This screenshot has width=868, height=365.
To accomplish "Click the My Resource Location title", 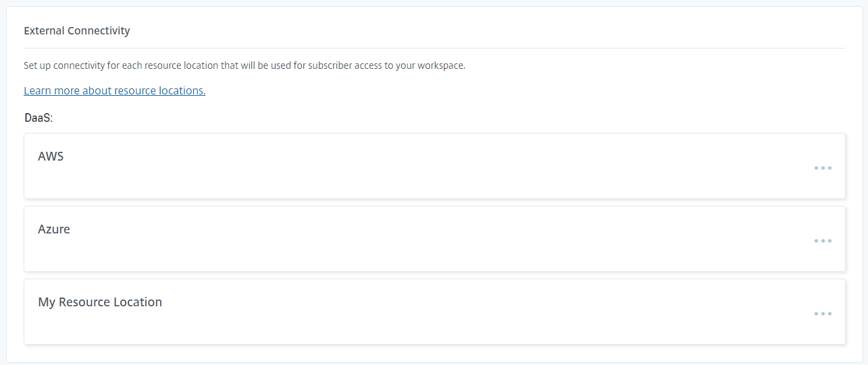I will [x=100, y=302].
